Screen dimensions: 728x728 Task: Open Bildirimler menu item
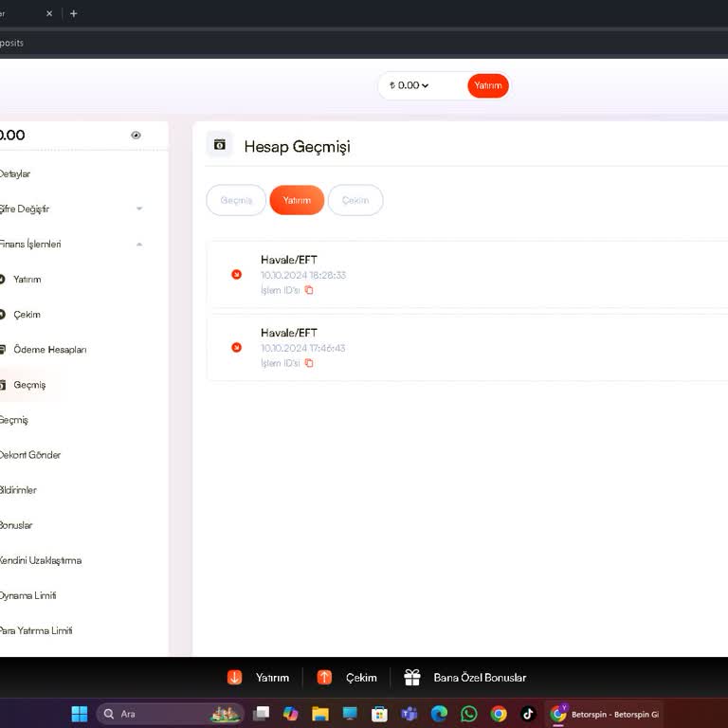tap(18, 490)
